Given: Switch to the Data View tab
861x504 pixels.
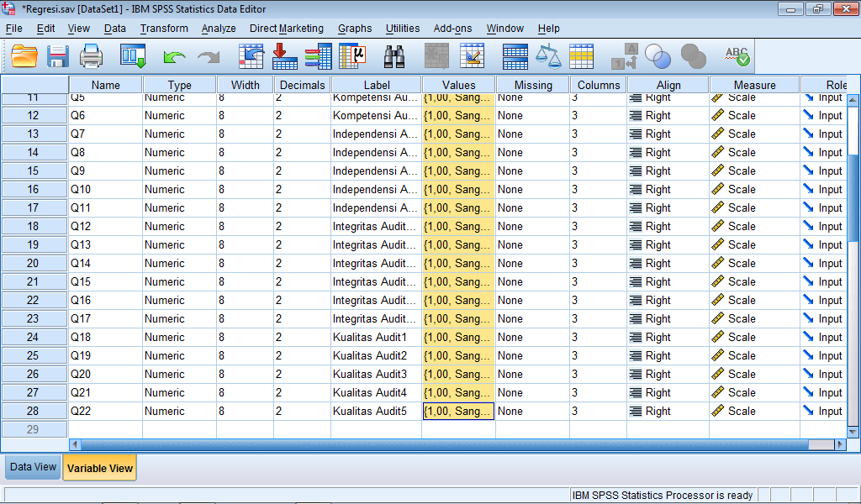Looking at the screenshot, I should [33, 467].
